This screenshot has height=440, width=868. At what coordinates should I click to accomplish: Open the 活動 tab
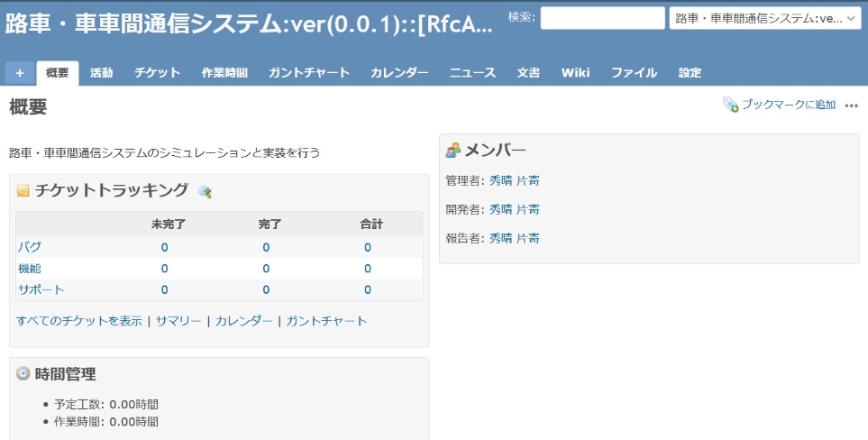pyautogui.click(x=101, y=73)
